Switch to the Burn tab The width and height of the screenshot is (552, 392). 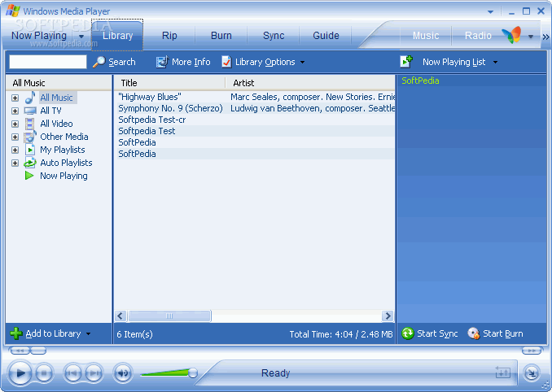click(221, 36)
